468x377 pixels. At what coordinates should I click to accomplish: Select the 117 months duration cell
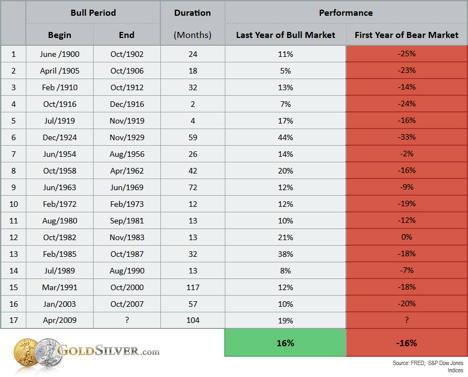click(x=193, y=287)
